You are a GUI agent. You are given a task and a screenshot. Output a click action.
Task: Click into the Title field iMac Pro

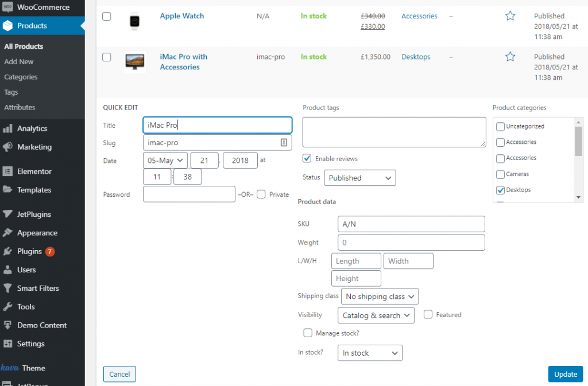click(218, 125)
